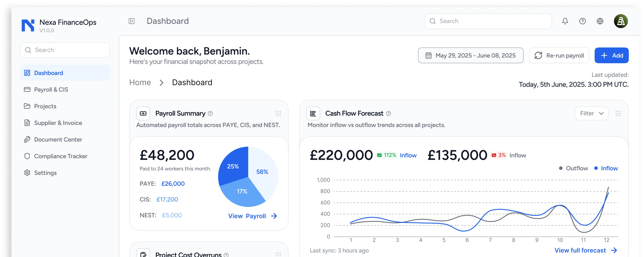
Task: Open the help question mark icon beside notifications
Action: click(x=582, y=21)
